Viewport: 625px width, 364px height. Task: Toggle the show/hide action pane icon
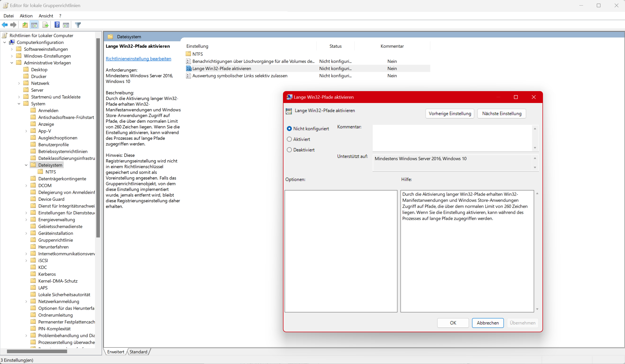[66, 25]
